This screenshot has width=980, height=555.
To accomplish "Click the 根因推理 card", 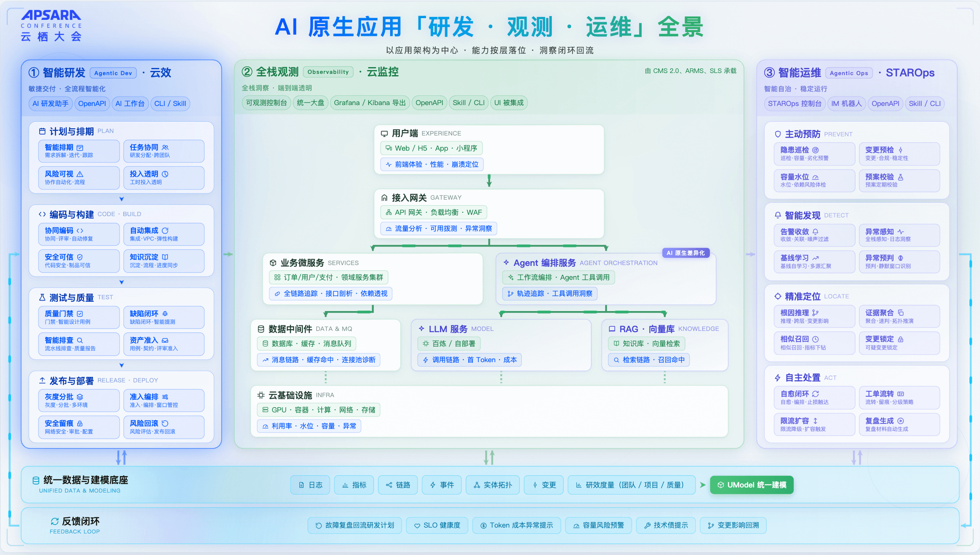I will click(x=814, y=317).
